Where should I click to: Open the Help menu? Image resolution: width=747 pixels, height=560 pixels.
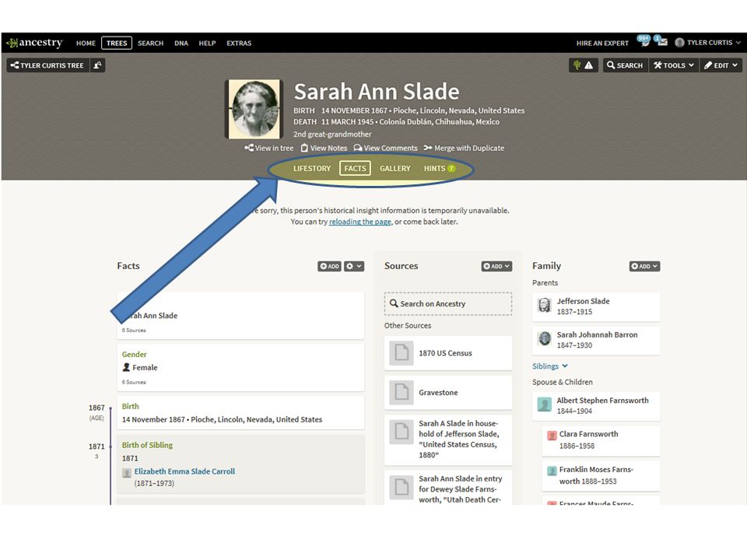(x=207, y=43)
